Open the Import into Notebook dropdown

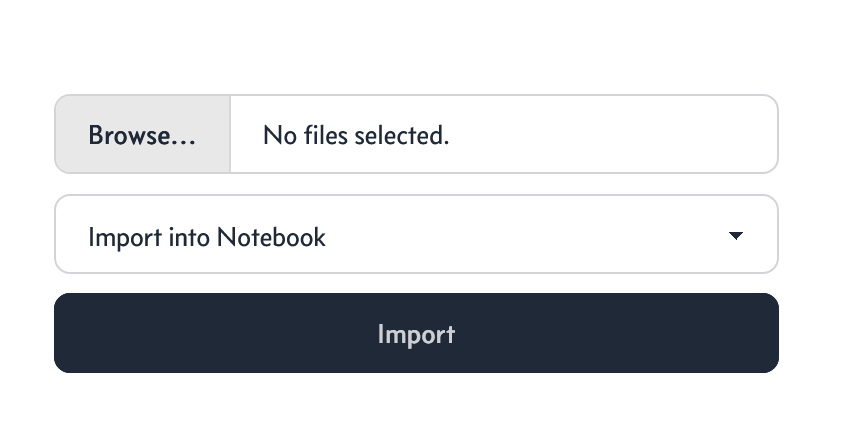tap(416, 234)
